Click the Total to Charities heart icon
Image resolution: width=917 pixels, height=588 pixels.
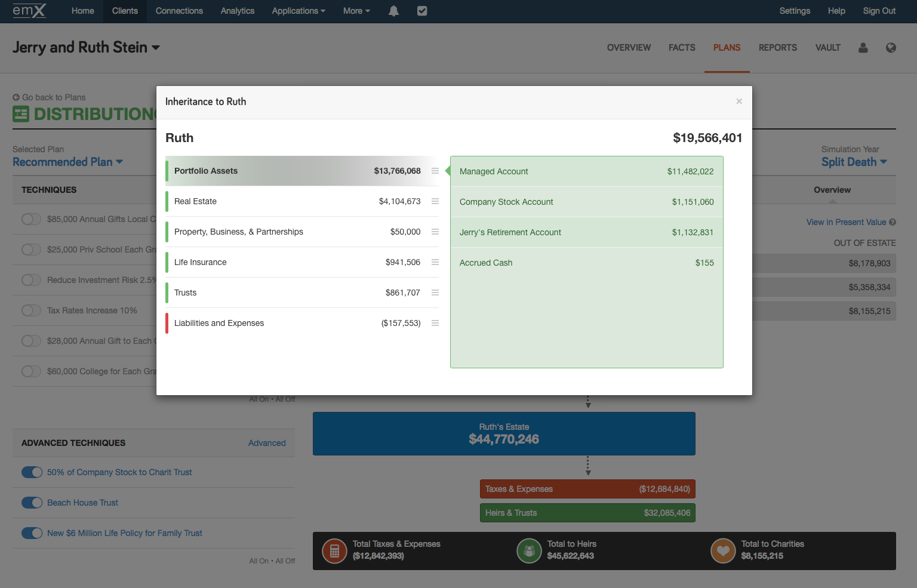coord(723,551)
